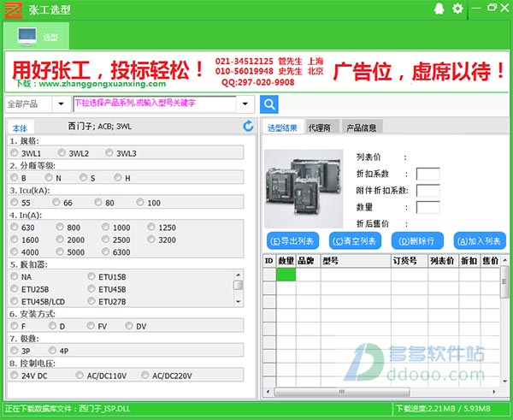Open the notification bell icon

(x=439, y=9)
